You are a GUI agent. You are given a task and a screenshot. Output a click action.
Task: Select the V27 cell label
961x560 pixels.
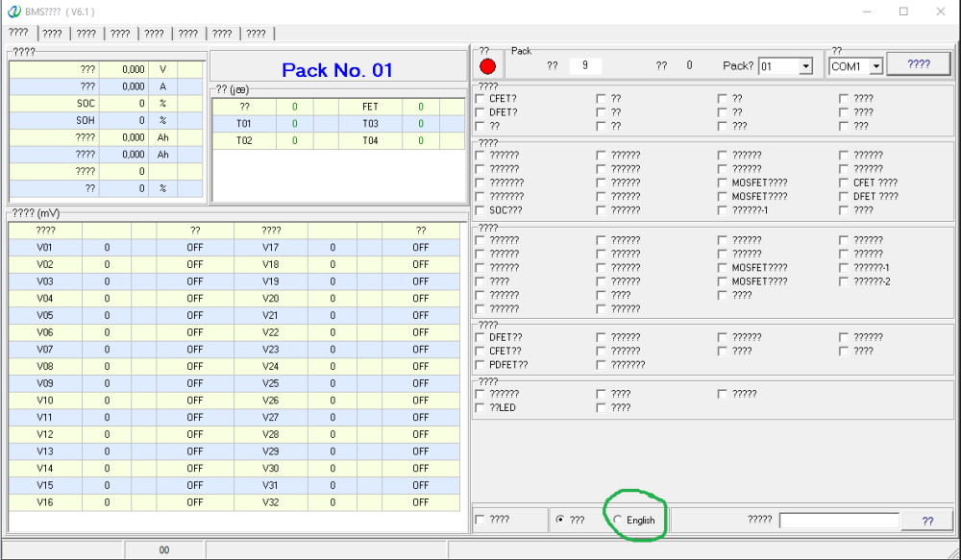(271, 417)
